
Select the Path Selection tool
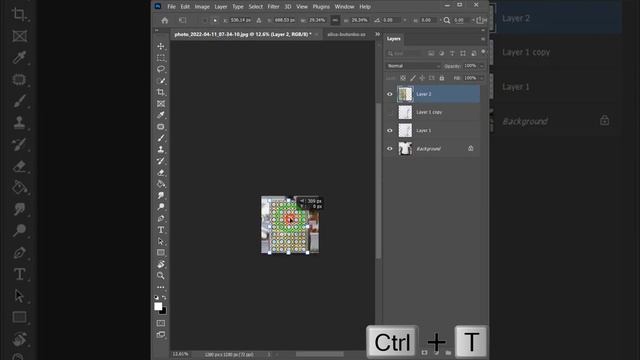pyautogui.click(x=161, y=241)
